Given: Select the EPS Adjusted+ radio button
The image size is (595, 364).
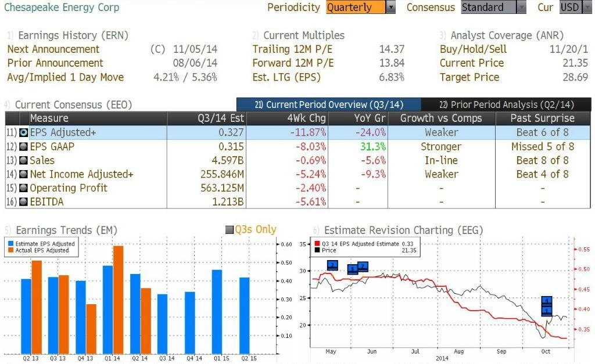Looking at the screenshot, I should point(23,132).
